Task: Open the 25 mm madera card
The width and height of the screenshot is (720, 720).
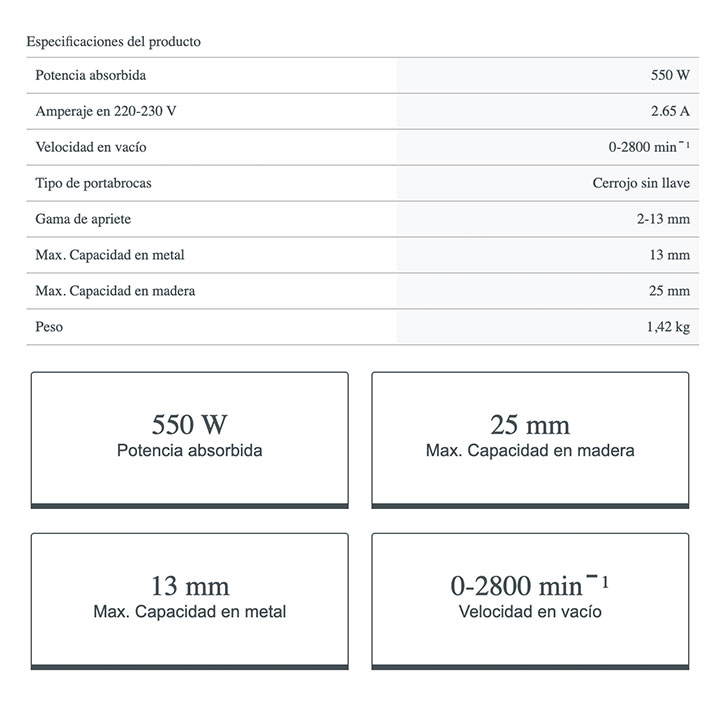Action: 530,438
